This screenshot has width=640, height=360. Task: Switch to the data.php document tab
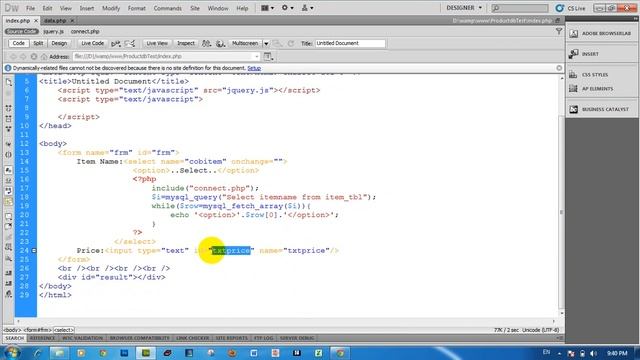55,20
